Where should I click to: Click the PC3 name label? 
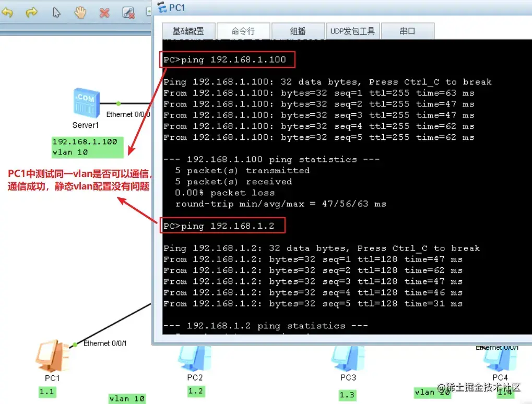coord(348,377)
